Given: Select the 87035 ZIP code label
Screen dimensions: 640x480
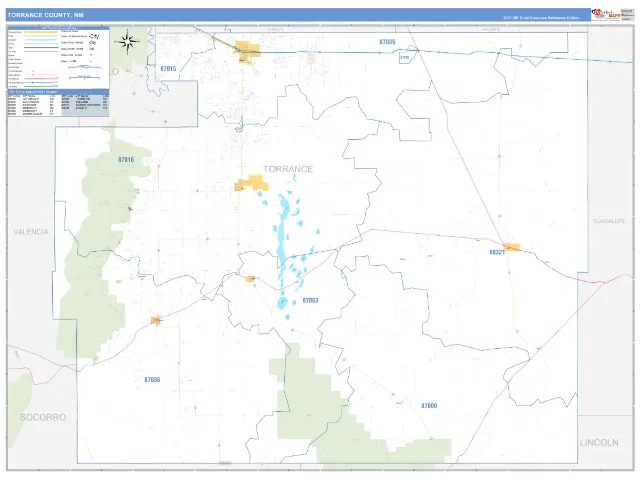Looking at the screenshot, I should coord(387,42).
